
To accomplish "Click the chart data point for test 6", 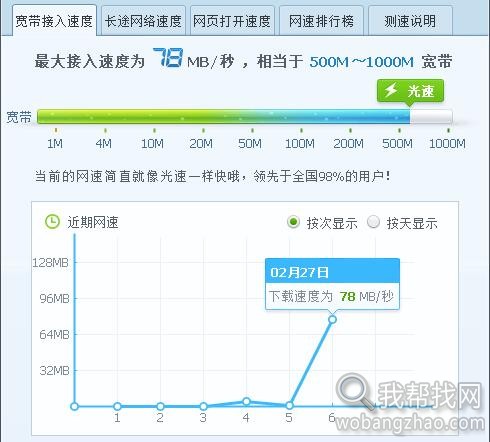I will (332, 320).
